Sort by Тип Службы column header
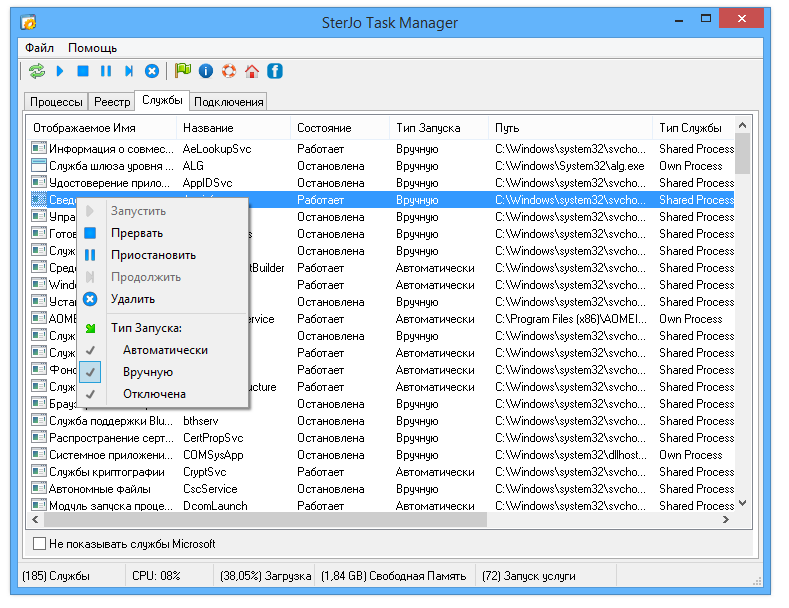The image size is (789, 608). click(x=693, y=128)
